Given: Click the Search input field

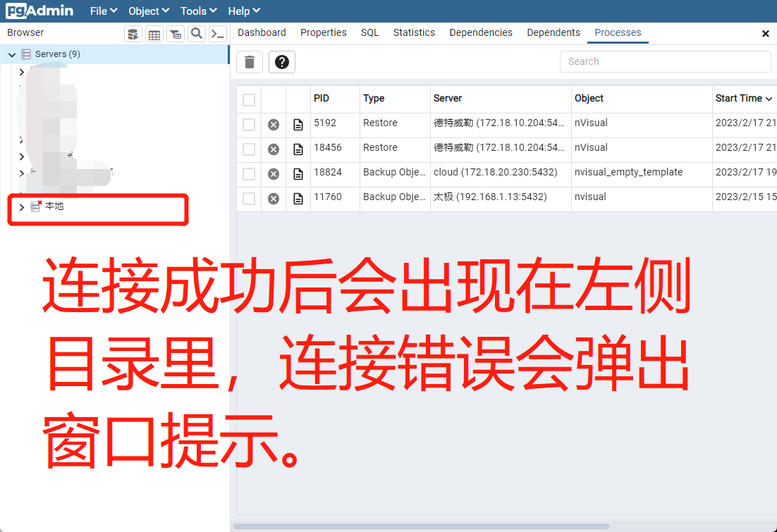Looking at the screenshot, I should [x=665, y=61].
